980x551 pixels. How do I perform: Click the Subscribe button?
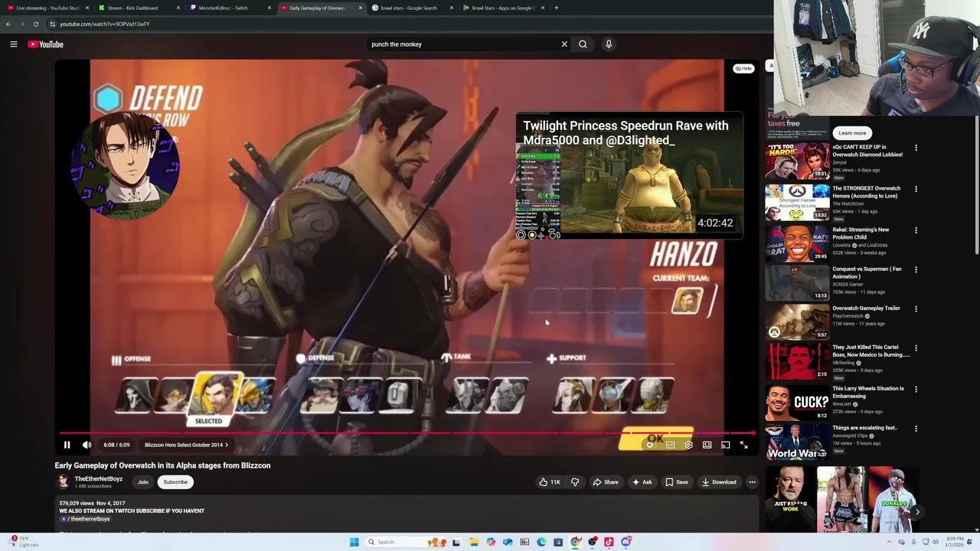[175, 482]
